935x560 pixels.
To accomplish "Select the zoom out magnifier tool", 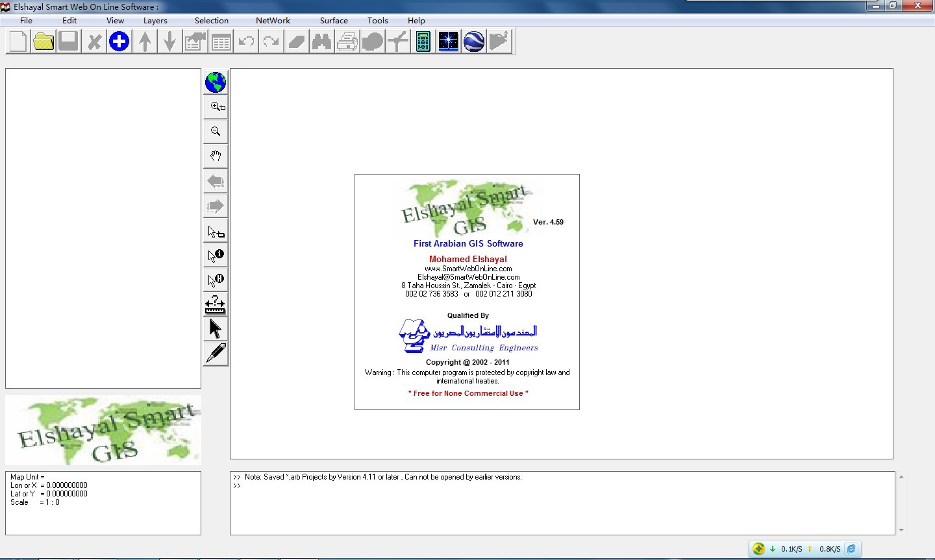I will coord(216,132).
